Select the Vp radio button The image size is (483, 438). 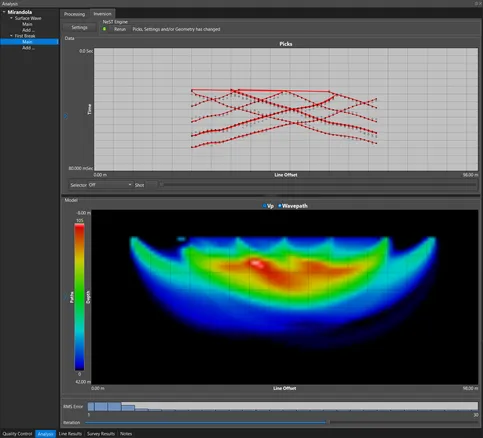[x=265, y=206]
